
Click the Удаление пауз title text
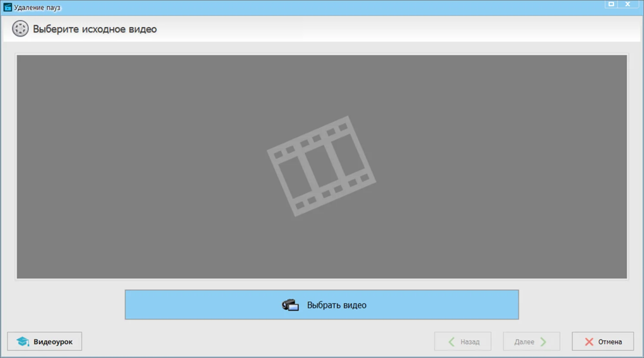37,8
